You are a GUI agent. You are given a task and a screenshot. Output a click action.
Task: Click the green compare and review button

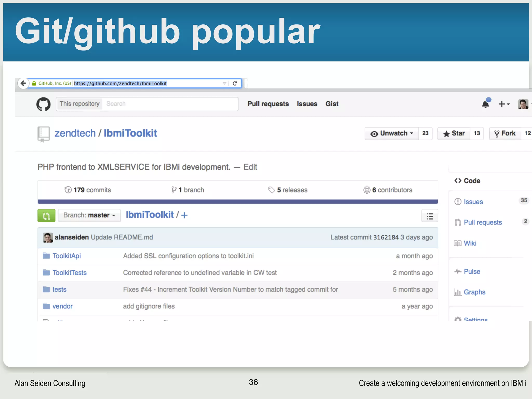pos(46,216)
